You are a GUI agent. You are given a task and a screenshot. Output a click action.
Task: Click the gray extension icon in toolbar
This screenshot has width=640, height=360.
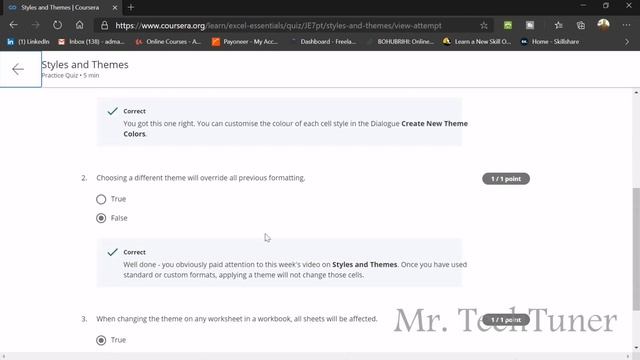530,25
